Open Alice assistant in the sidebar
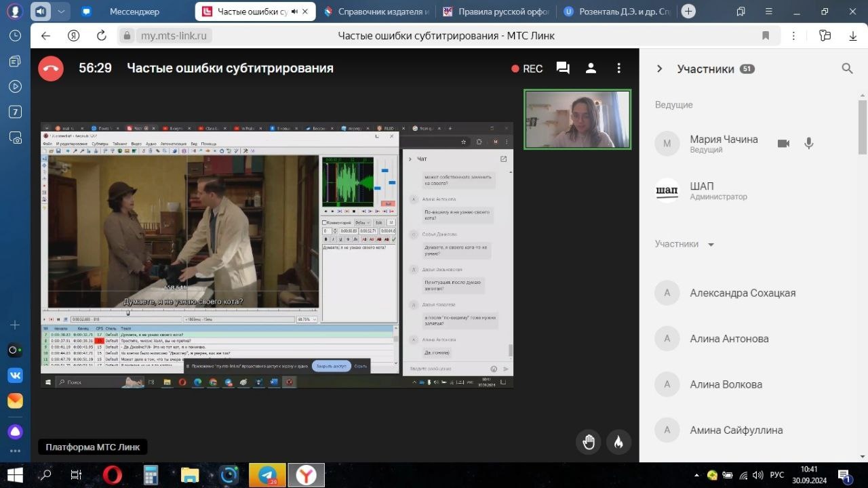This screenshot has width=868, height=488. tap(15, 432)
